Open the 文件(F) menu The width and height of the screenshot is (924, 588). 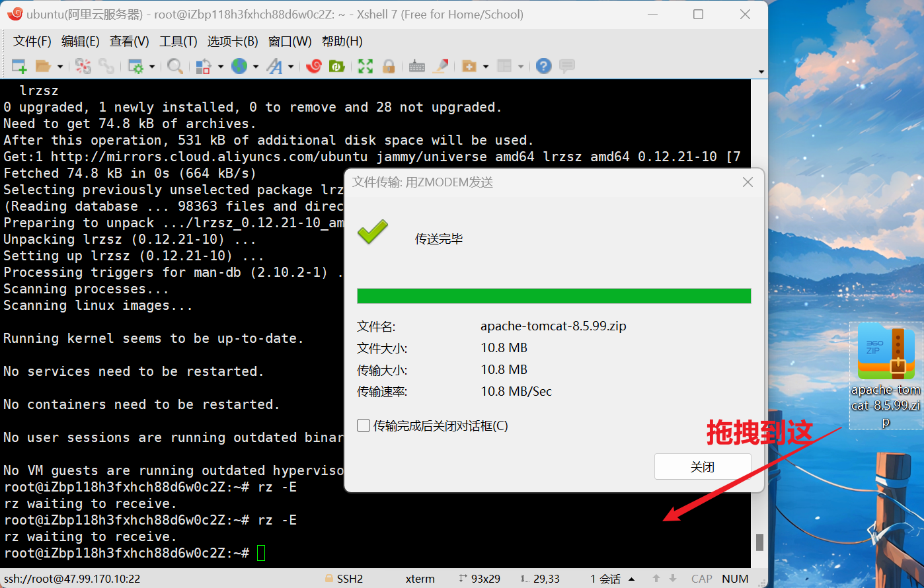tap(32, 41)
